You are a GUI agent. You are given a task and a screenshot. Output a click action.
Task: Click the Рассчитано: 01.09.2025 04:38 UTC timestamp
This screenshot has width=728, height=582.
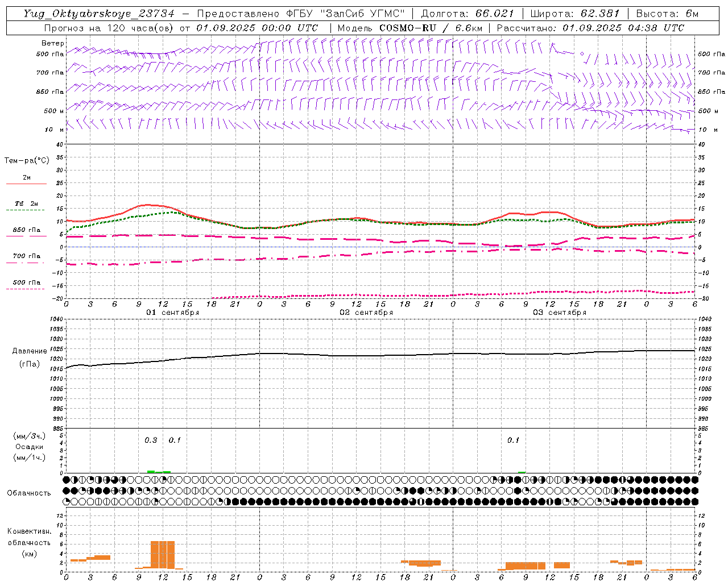(590, 28)
